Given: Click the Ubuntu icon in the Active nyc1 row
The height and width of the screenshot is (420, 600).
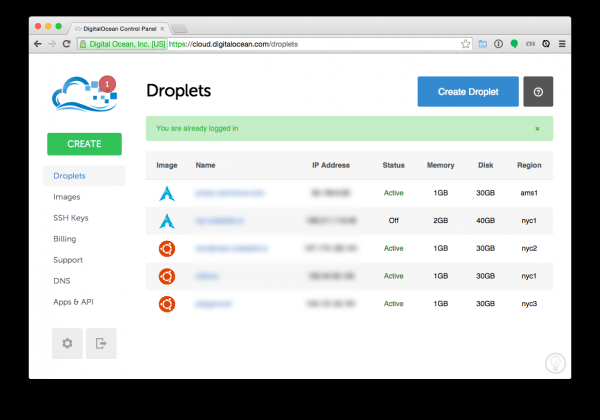Looking at the screenshot, I should pos(167,276).
